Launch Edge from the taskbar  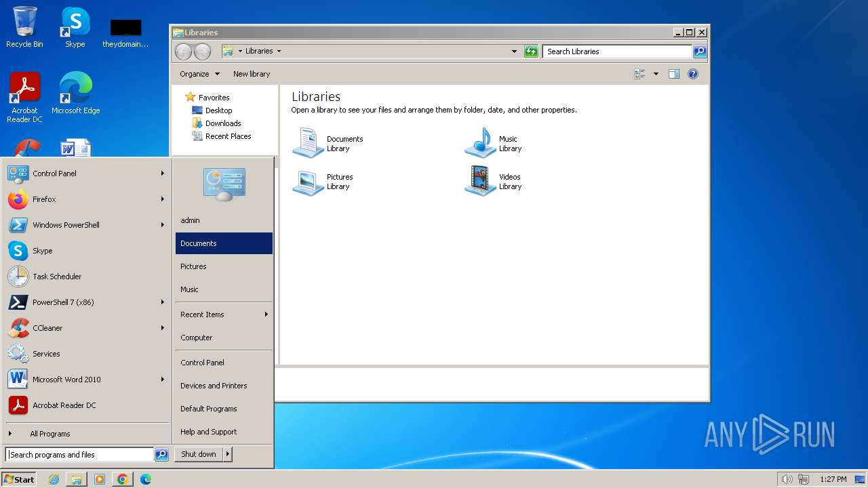coord(146,479)
